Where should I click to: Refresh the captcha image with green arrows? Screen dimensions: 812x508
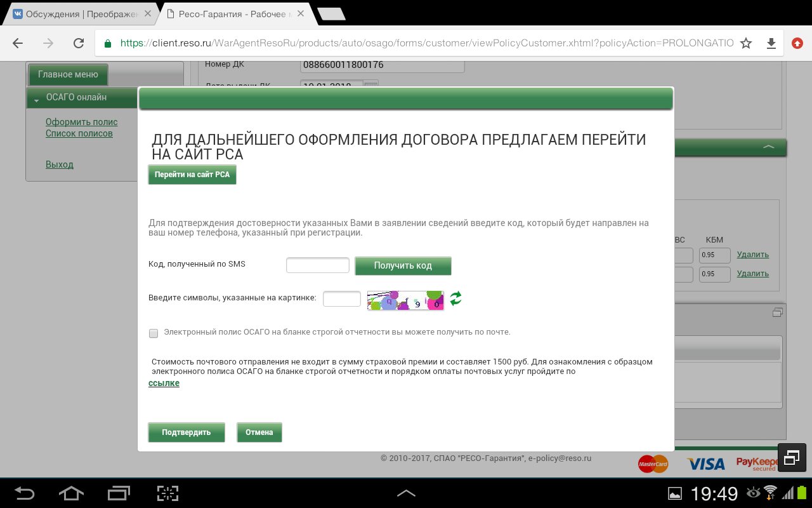(455, 298)
